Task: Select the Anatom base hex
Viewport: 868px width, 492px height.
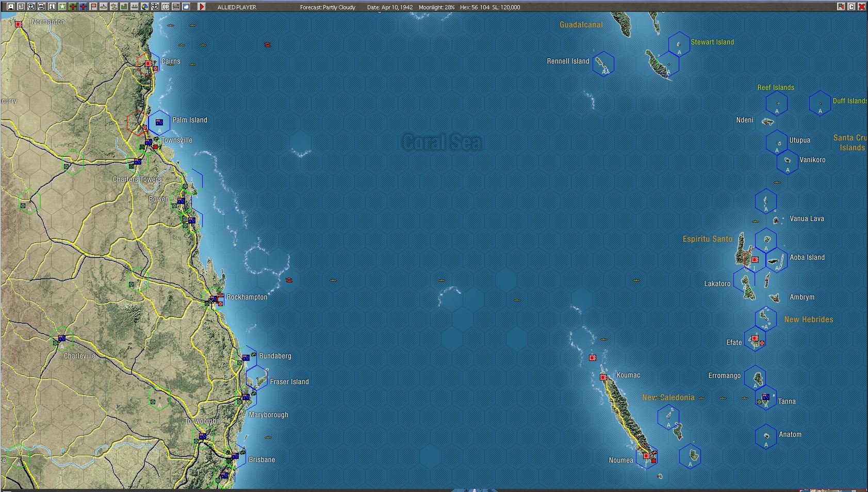Action: 766,436
